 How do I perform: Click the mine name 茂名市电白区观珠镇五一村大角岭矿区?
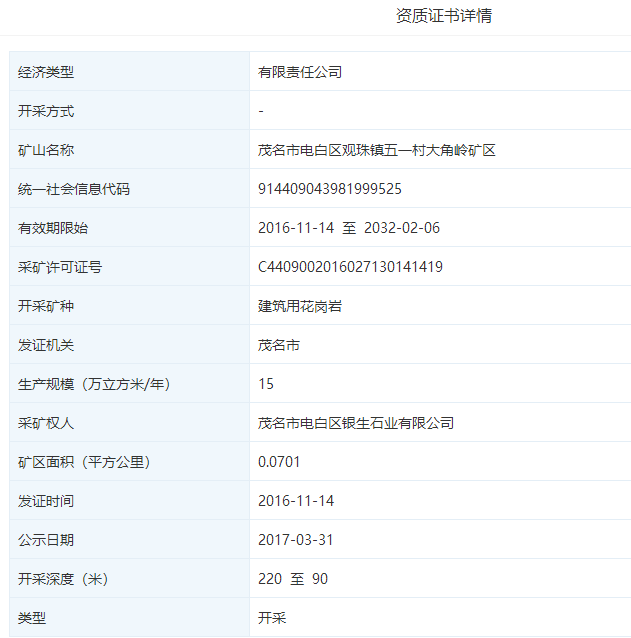click(x=376, y=150)
